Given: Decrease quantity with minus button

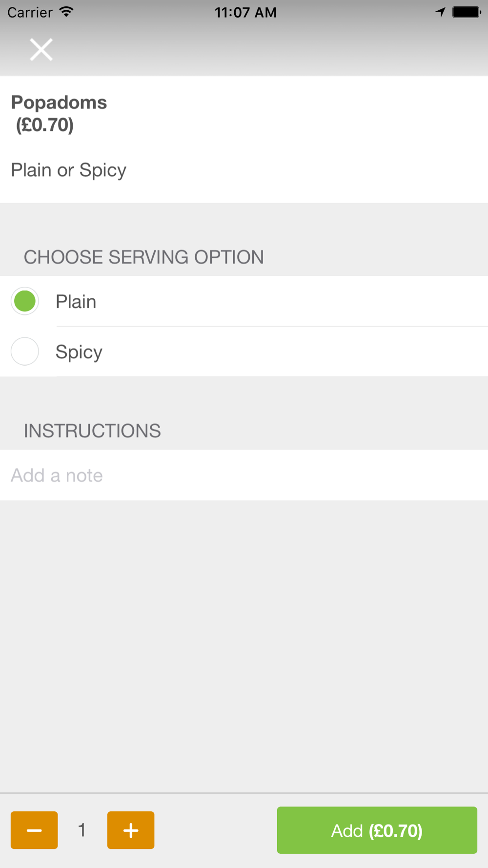Looking at the screenshot, I should point(34,830).
